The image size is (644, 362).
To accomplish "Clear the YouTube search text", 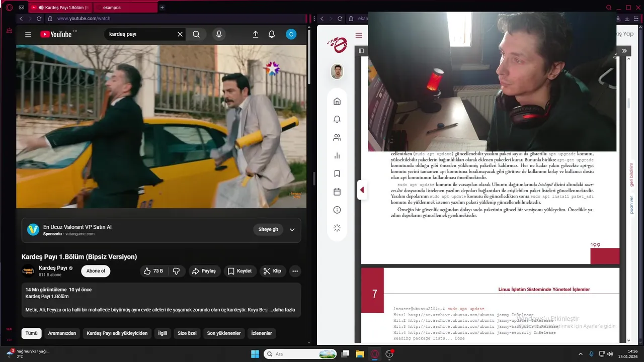I will point(180,34).
